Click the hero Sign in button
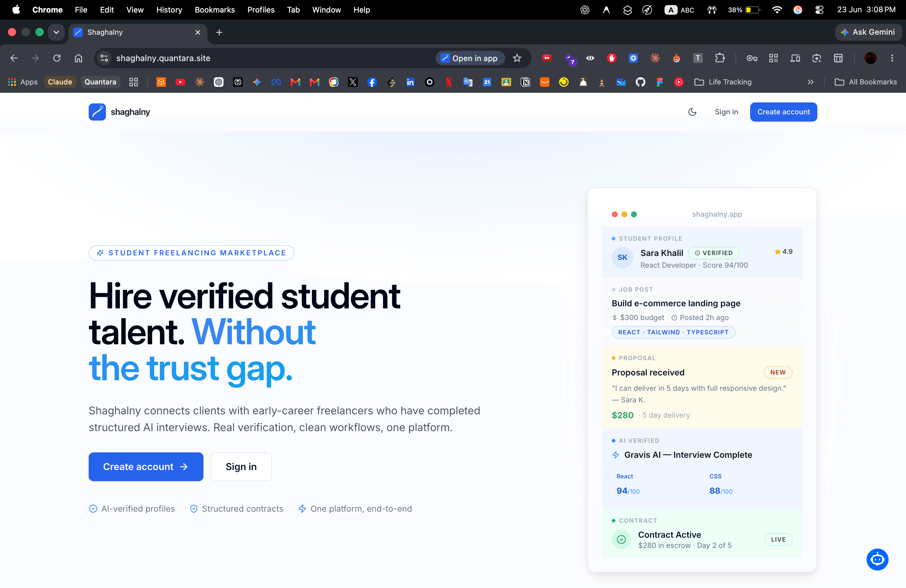906x588 pixels. [241, 466]
